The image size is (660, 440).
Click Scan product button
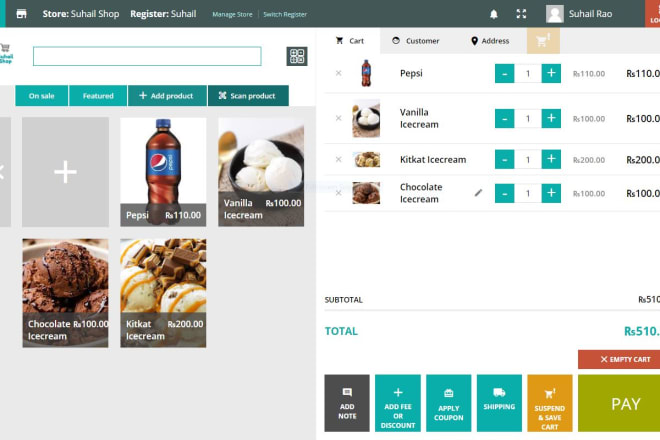(x=248, y=96)
